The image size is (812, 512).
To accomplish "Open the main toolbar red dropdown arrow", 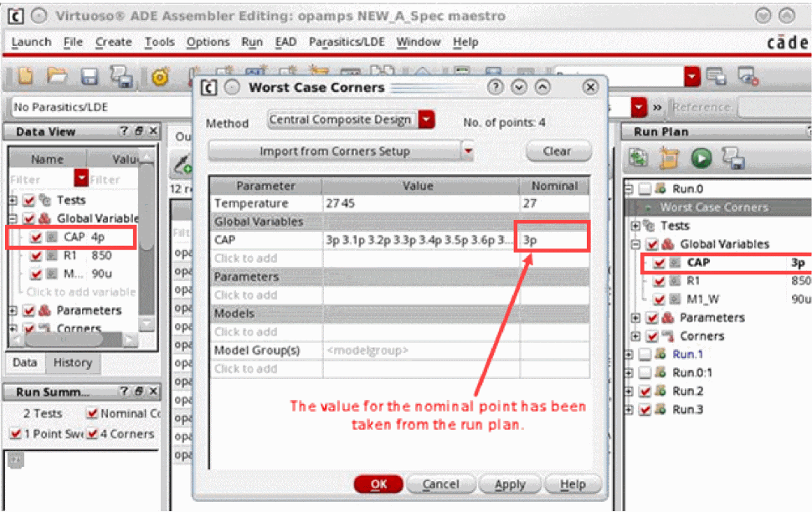I will (691, 77).
